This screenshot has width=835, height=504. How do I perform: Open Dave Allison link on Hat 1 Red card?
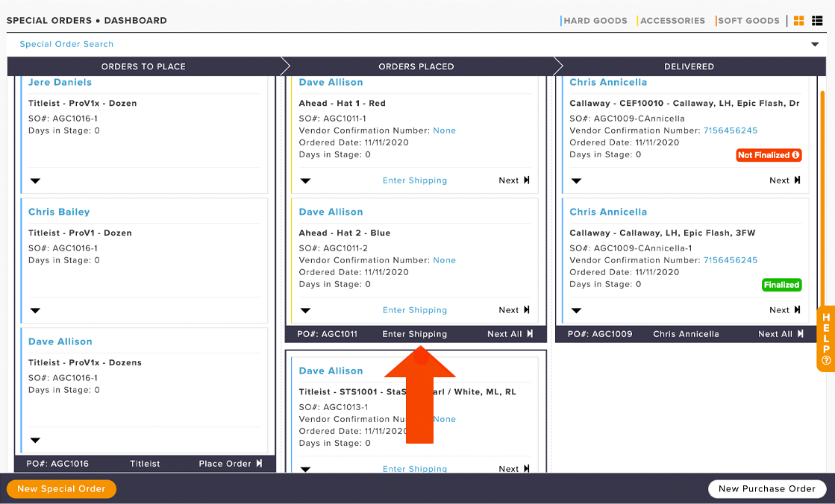[x=331, y=83]
